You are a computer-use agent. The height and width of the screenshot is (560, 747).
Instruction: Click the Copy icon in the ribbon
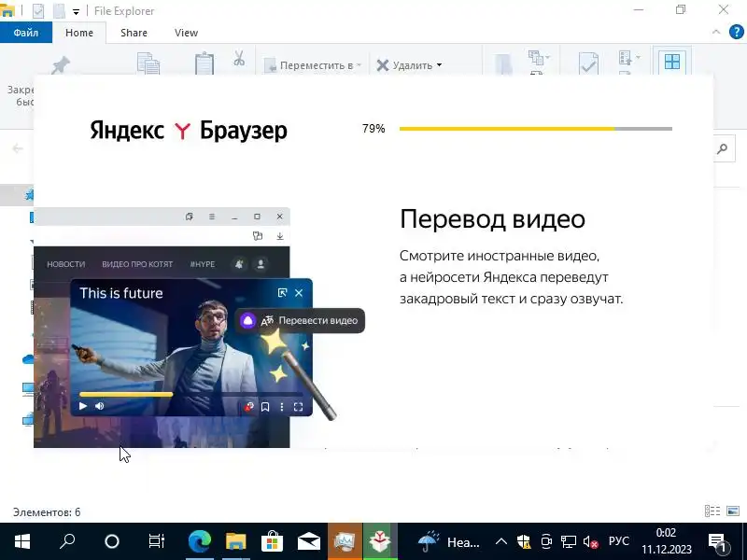(148, 63)
